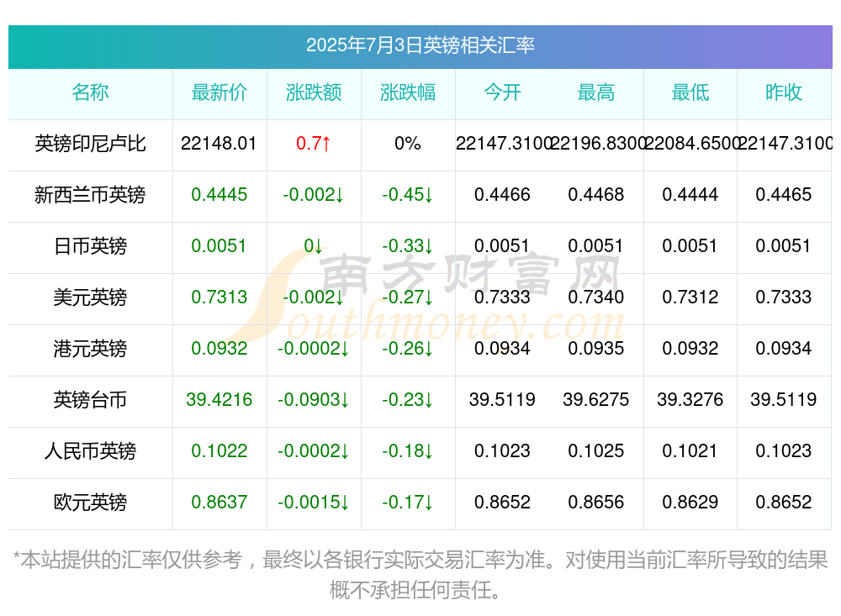841x616 pixels.
Task: Click the 最高 column header
Action: click(596, 92)
